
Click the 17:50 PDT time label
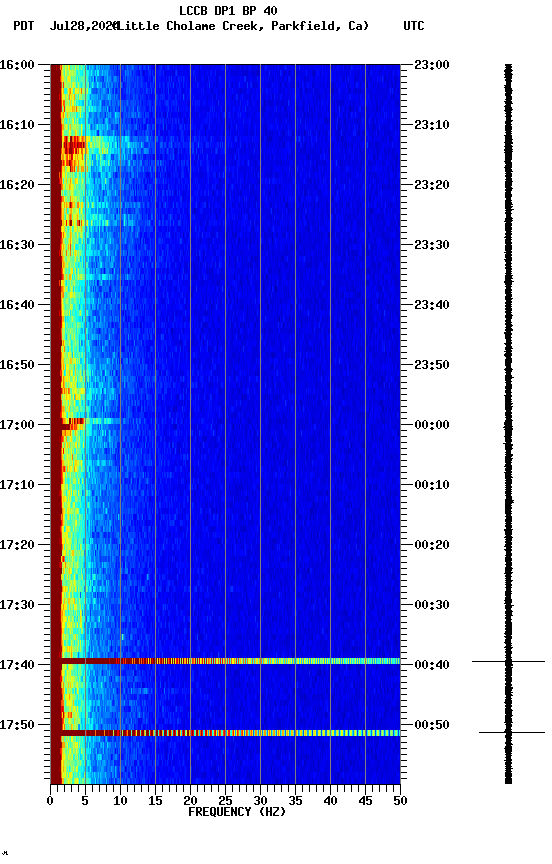(17, 725)
